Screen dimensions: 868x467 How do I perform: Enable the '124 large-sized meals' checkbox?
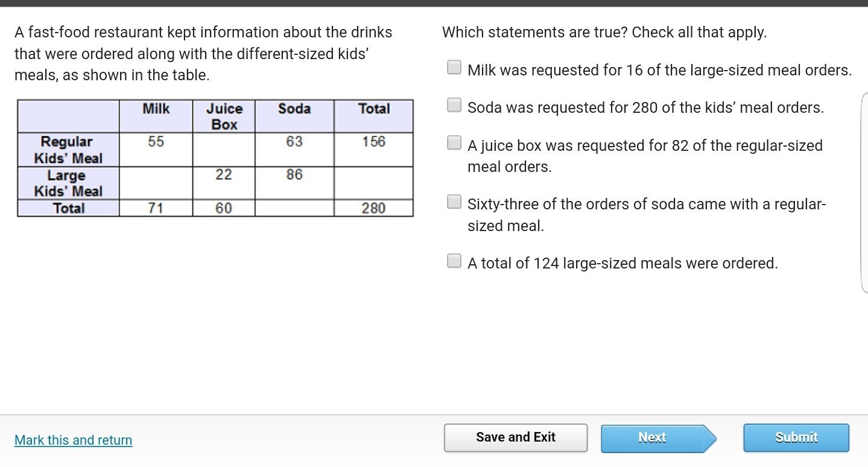point(454,261)
